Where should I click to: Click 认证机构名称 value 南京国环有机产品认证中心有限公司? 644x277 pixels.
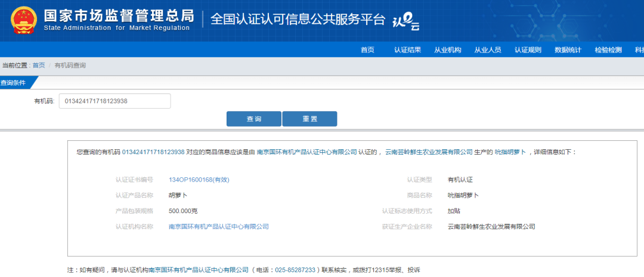(x=218, y=226)
